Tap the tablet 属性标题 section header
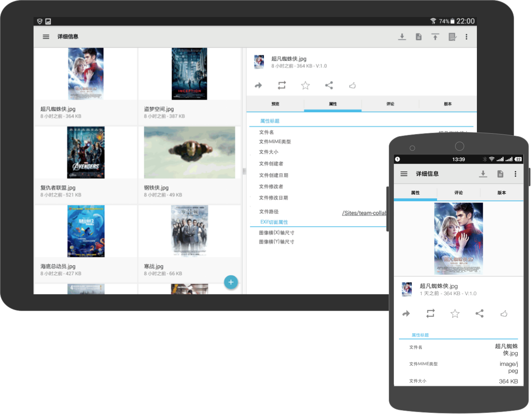Image resolution: width=532 pixels, height=415 pixels. point(270,121)
